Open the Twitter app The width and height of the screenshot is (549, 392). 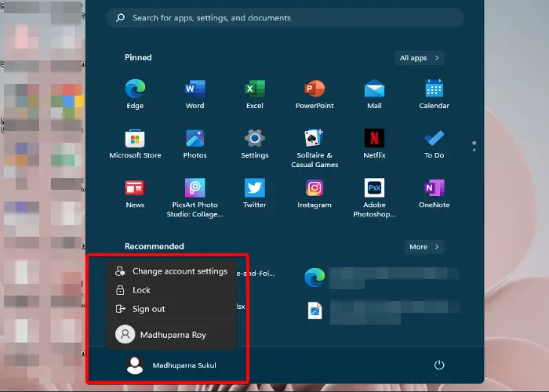pyautogui.click(x=255, y=194)
